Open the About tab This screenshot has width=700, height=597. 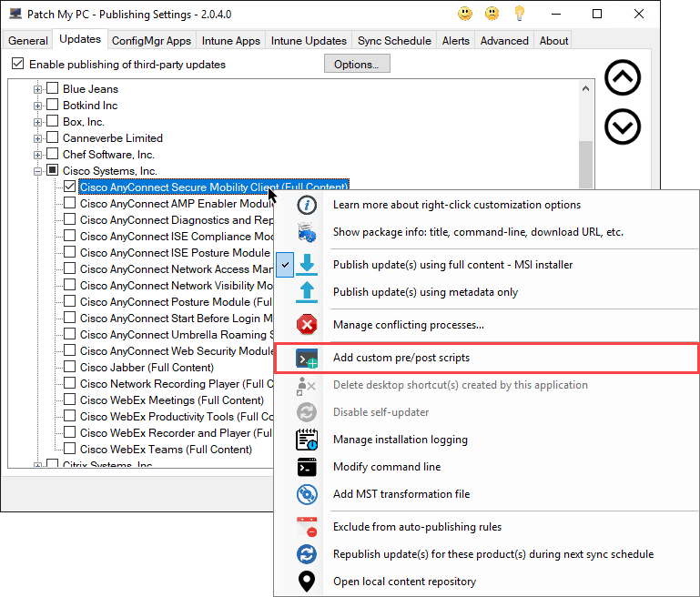[553, 41]
